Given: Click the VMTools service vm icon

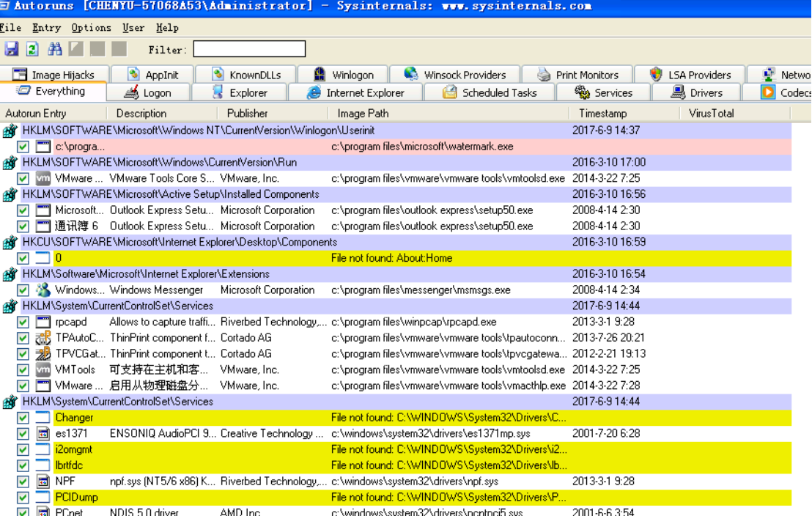Looking at the screenshot, I should pyautogui.click(x=43, y=370).
